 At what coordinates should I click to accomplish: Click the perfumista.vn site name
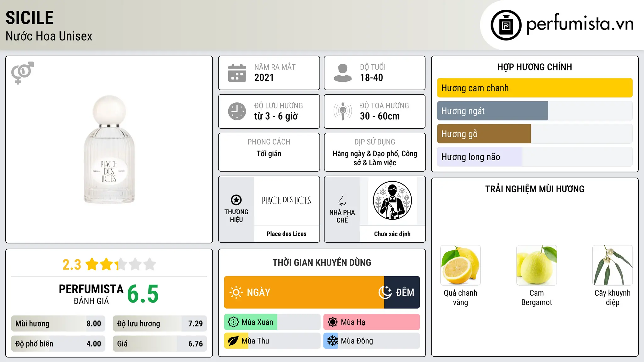[x=580, y=24]
